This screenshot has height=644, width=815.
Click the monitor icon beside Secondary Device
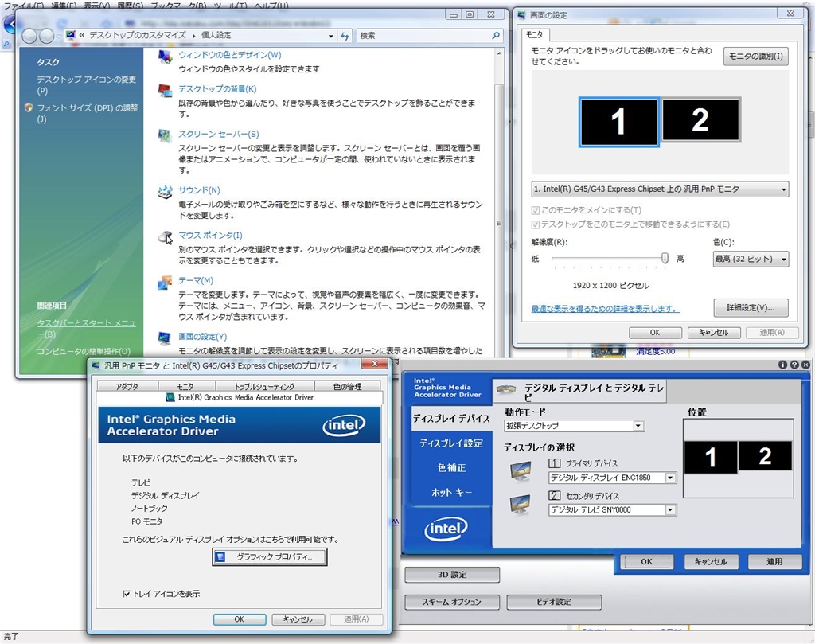click(521, 504)
